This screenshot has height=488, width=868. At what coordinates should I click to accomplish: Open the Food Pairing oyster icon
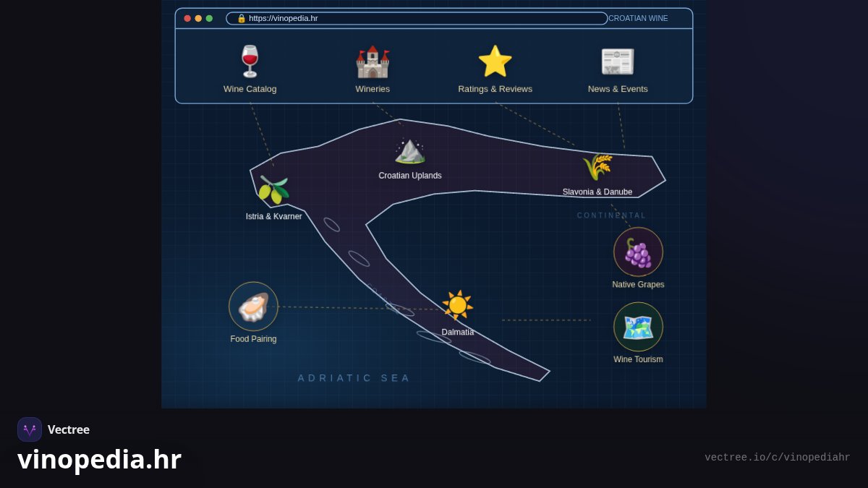[x=253, y=307]
